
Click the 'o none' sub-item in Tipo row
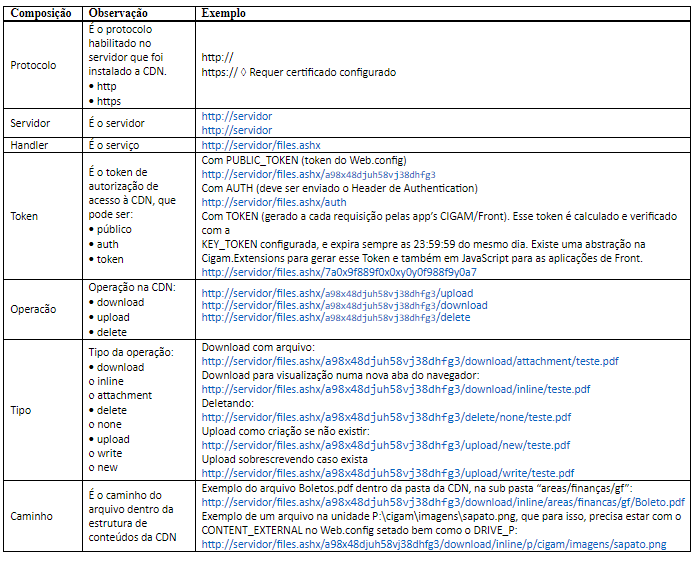pos(105,424)
